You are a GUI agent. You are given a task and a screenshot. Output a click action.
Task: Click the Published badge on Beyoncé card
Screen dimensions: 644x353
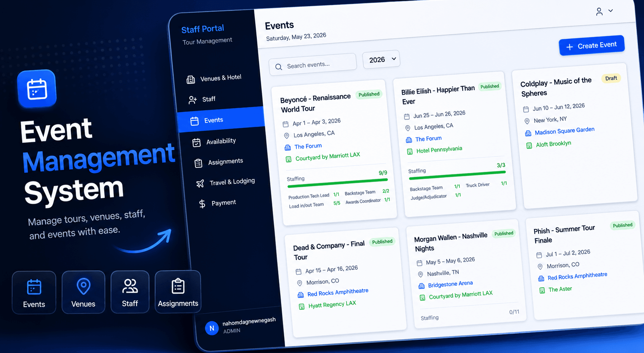(x=369, y=94)
